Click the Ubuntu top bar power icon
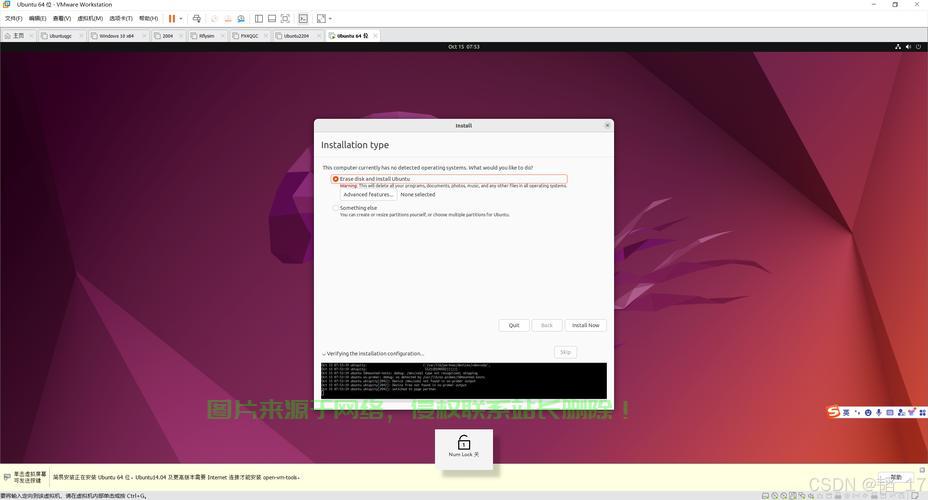Image resolution: width=928 pixels, height=500 pixels. tap(916, 46)
